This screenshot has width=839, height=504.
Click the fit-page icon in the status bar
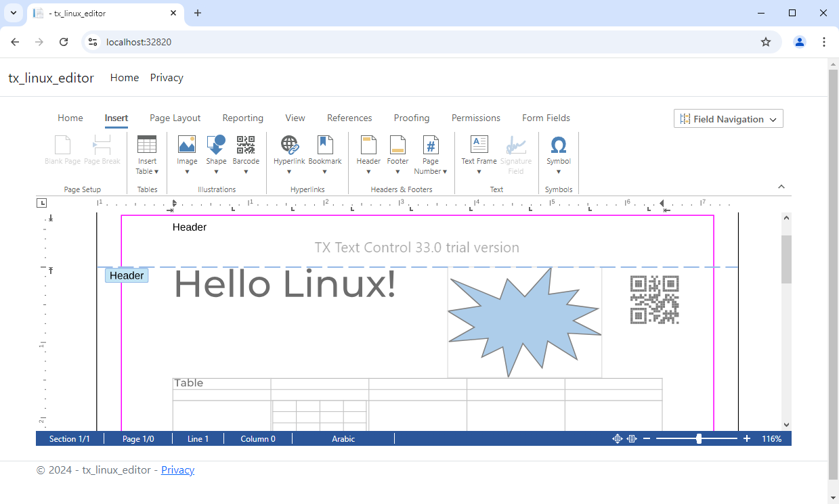pyautogui.click(x=617, y=438)
